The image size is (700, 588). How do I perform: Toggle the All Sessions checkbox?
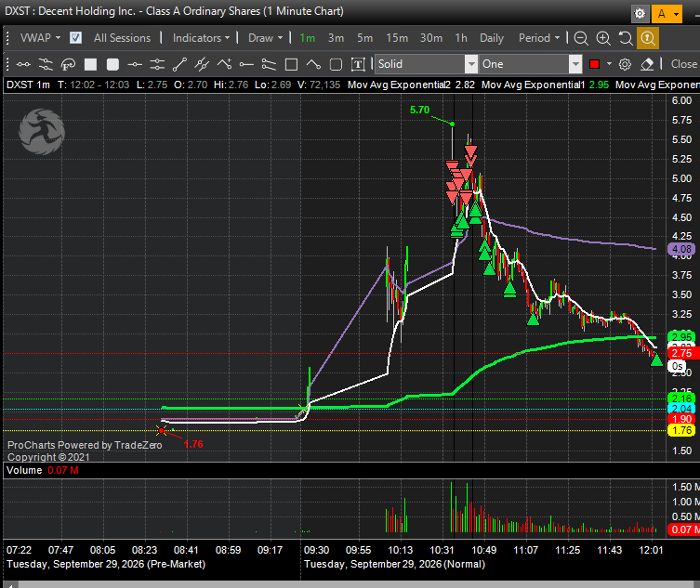pyautogui.click(x=76, y=38)
